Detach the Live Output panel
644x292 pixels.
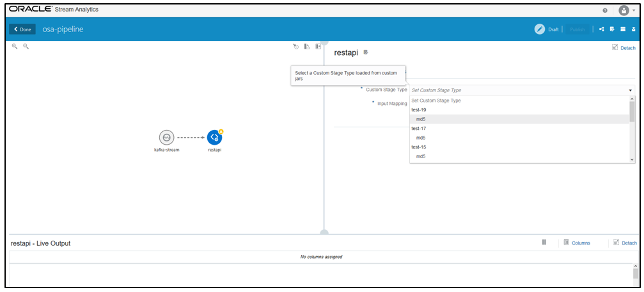625,243
